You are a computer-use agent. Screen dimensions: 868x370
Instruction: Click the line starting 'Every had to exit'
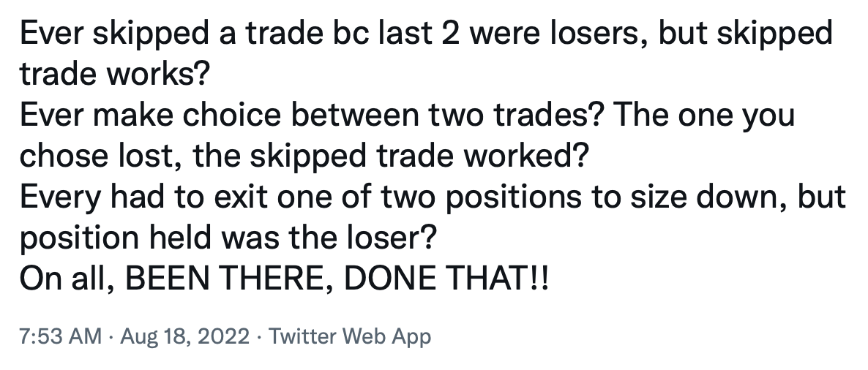coord(433,197)
